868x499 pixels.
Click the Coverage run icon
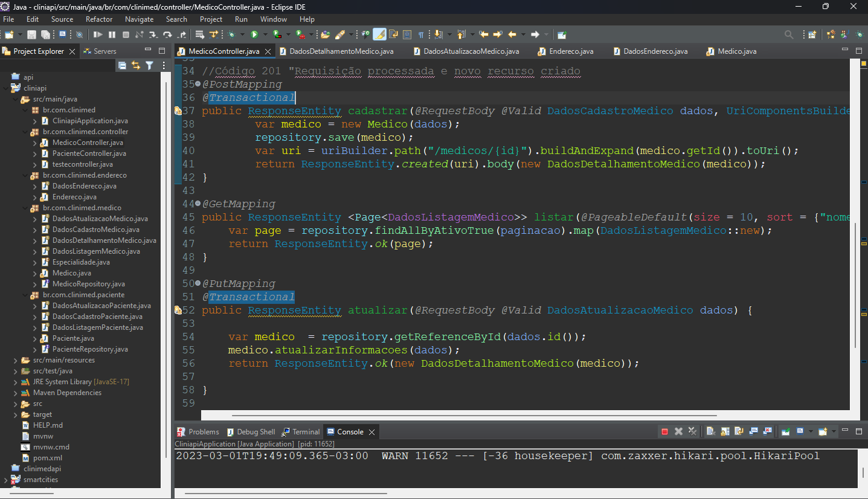(x=277, y=34)
